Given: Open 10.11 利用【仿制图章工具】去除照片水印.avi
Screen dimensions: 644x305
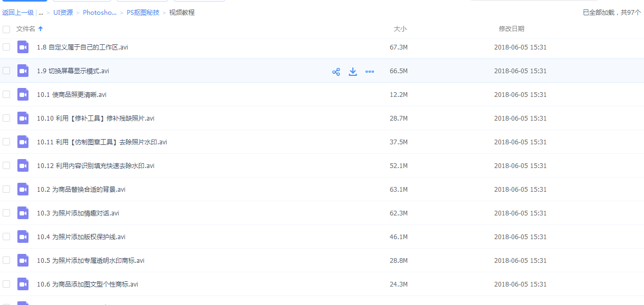Looking at the screenshot, I should (x=102, y=142).
